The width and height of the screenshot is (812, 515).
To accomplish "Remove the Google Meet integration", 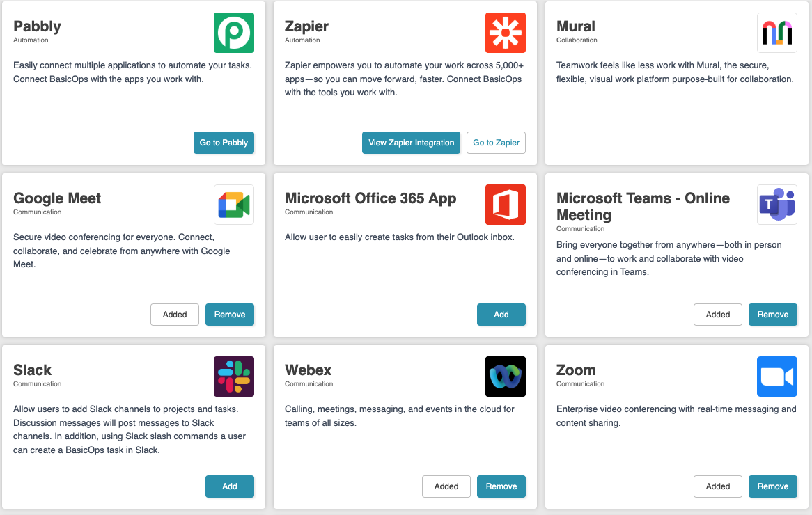I will pyautogui.click(x=230, y=314).
